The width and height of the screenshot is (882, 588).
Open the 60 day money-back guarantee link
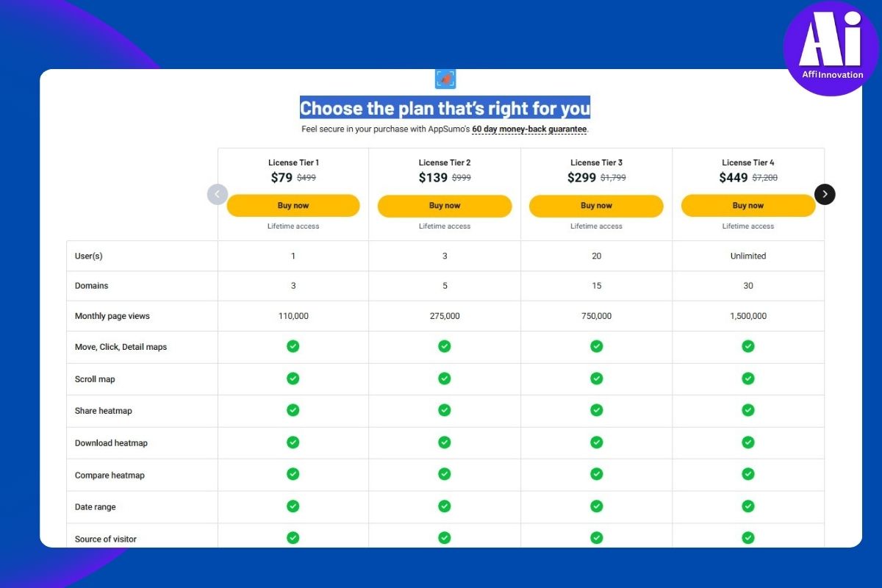click(529, 129)
